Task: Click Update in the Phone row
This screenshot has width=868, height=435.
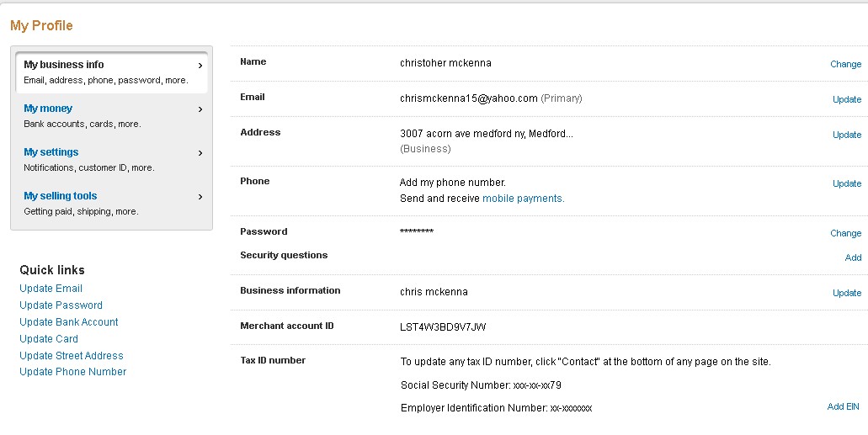Action: click(x=846, y=183)
